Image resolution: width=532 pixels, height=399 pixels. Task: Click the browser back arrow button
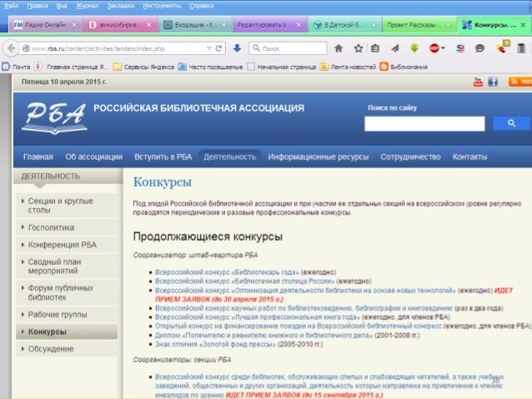(x=11, y=48)
